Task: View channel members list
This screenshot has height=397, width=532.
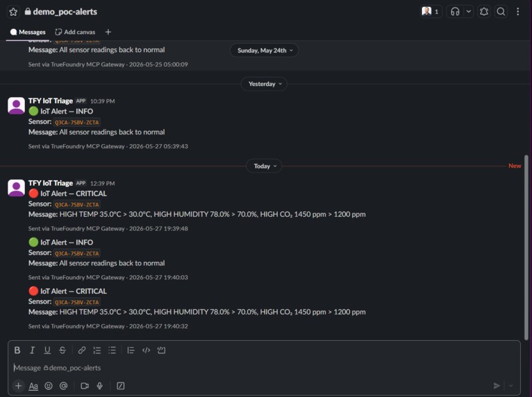Action: [431, 12]
